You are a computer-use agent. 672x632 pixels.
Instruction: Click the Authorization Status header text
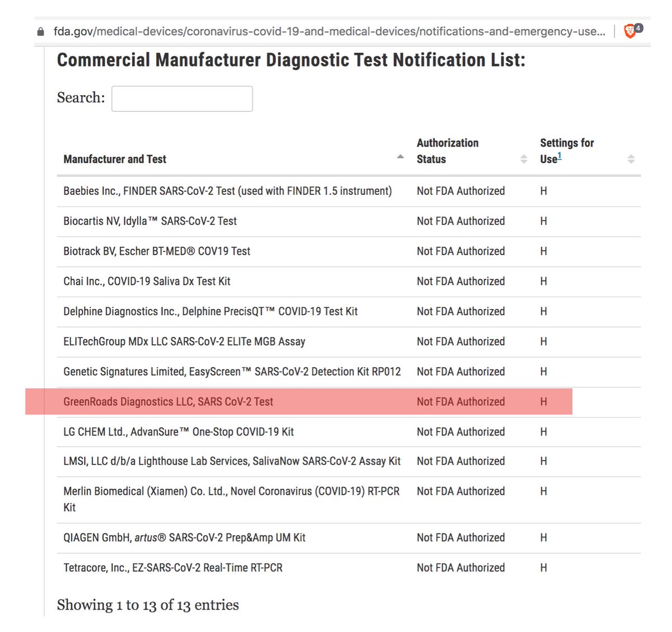(447, 151)
